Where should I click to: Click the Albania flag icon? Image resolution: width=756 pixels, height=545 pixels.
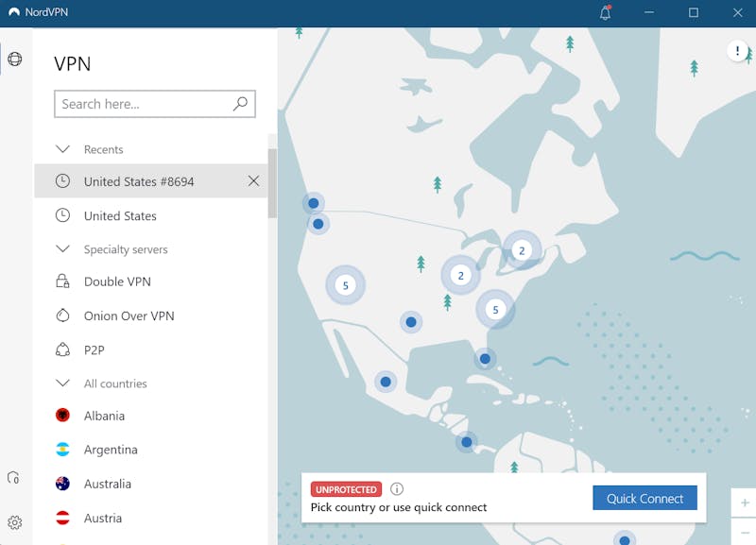(62, 415)
